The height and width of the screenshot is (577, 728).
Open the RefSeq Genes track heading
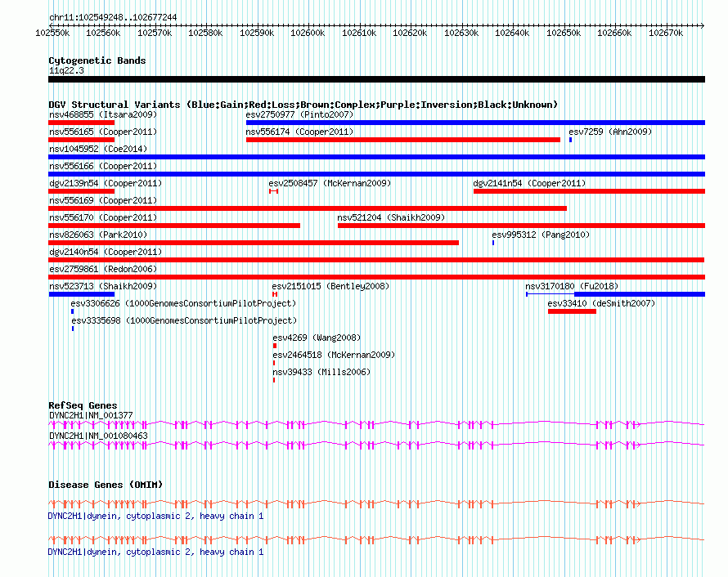[83, 405]
